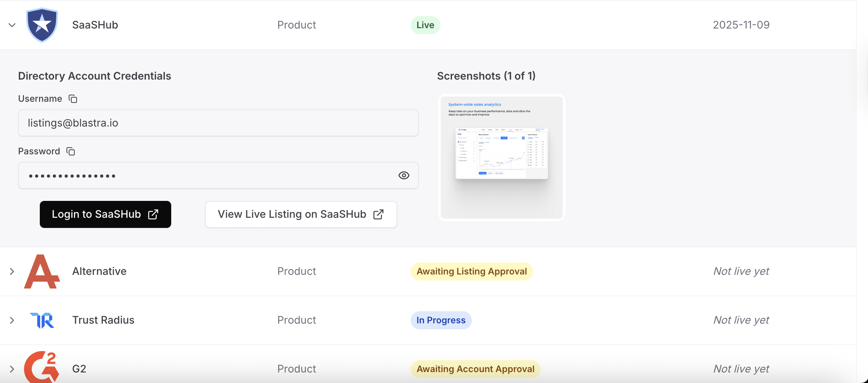Click the red Alternative logo icon

pos(42,271)
